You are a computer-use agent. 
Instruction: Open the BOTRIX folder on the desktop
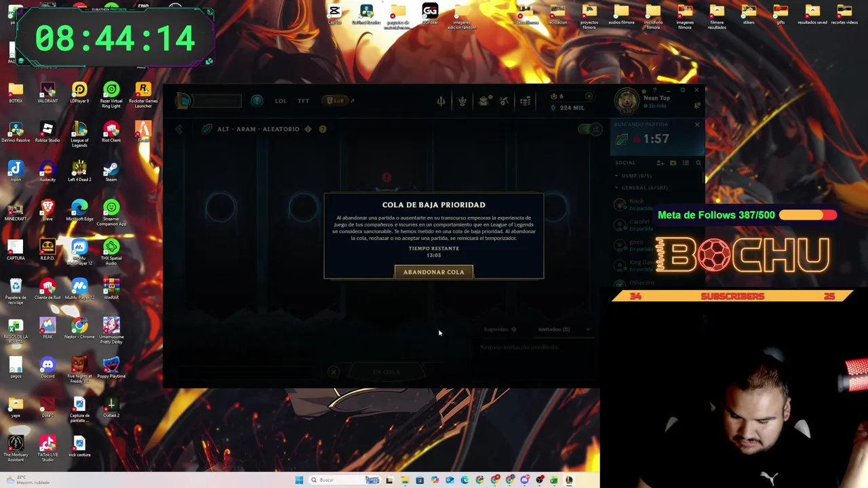16,94
